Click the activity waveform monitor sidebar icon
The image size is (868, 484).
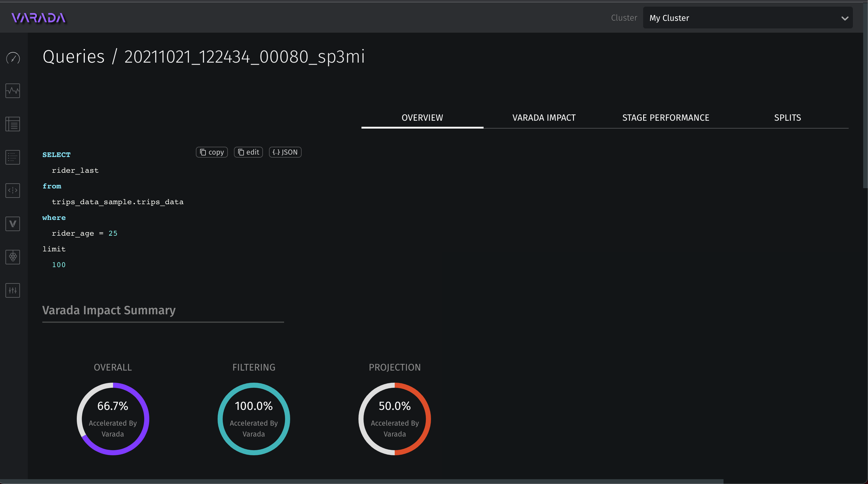[13, 91]
